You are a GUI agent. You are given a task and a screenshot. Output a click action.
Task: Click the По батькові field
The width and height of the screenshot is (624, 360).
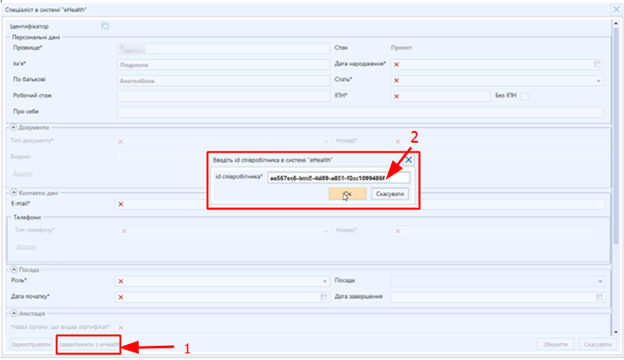point(223,80)
